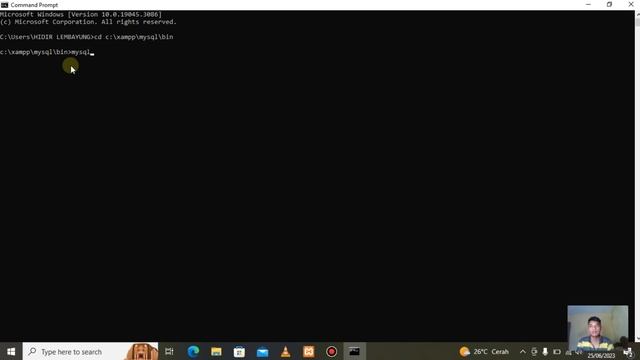
Task: Restore down the Command Prompt window
Action: pos(609,4)
